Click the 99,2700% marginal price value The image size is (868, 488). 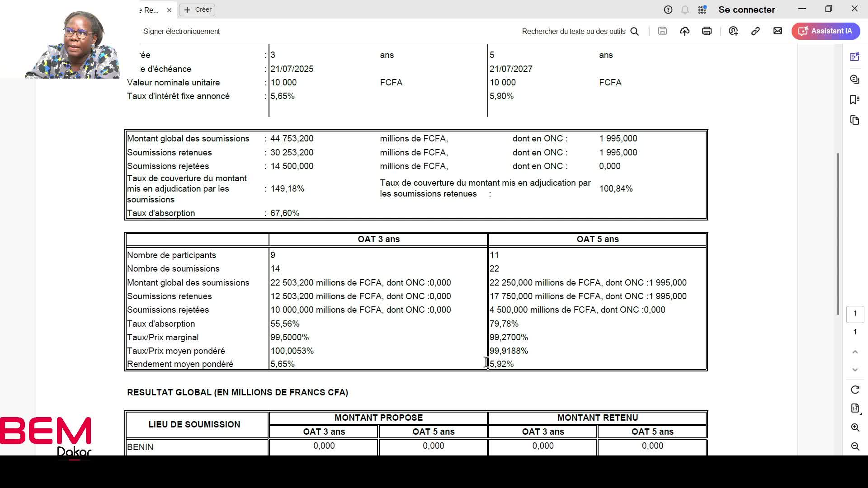click(x=509, y=338)
